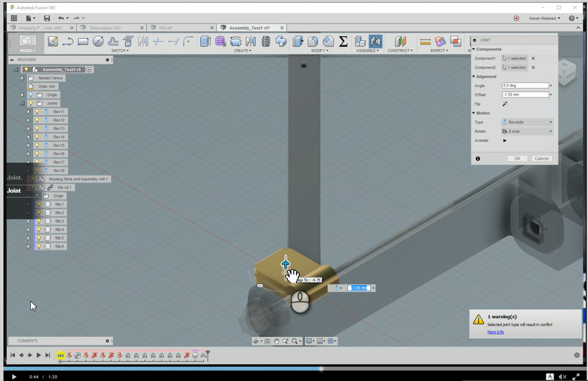Open the SKETCH menu
Screen dimensions: 588x381
coord(120,50)
